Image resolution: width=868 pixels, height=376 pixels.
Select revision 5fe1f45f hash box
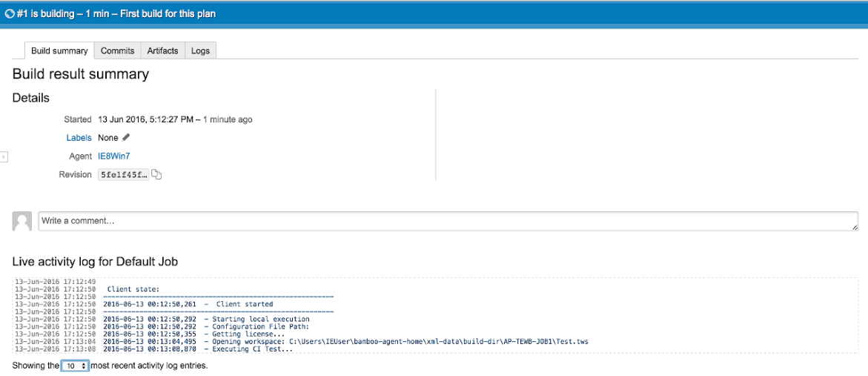coord(124,175)
